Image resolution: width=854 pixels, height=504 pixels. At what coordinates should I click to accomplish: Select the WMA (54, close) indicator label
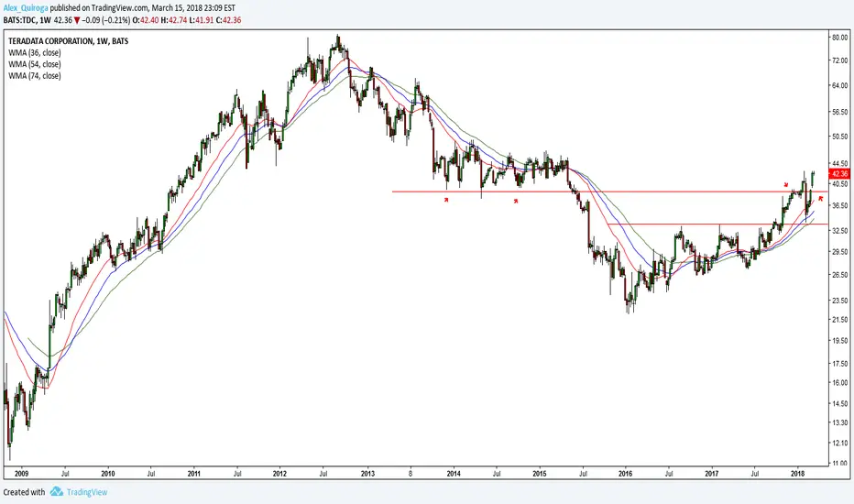pos(34,64)
